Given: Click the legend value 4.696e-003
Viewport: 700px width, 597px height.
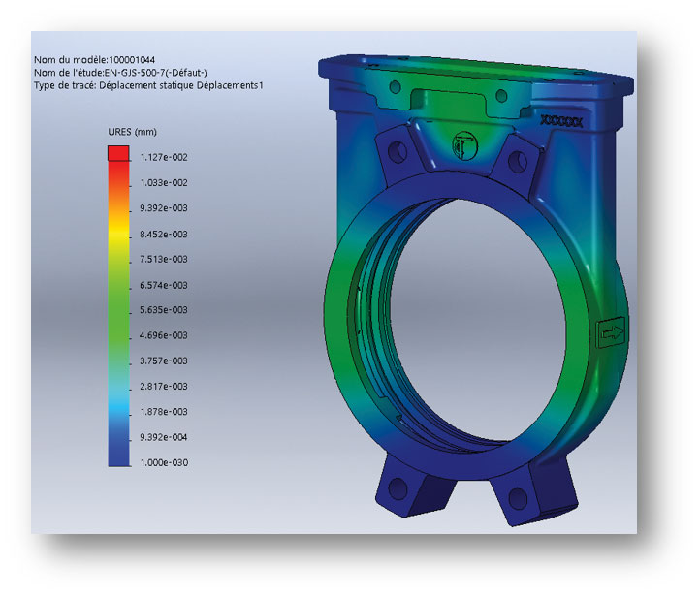Looking at the screenshot, I should [x=164, y=335].
